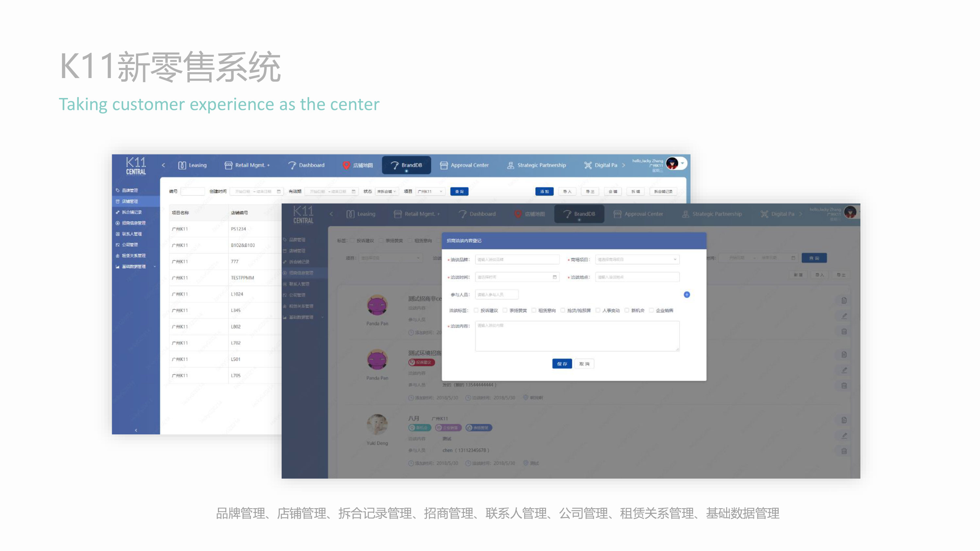Click Approval Center icon in back window
This screenshot has width=980, height=551.
coord(443,165)
